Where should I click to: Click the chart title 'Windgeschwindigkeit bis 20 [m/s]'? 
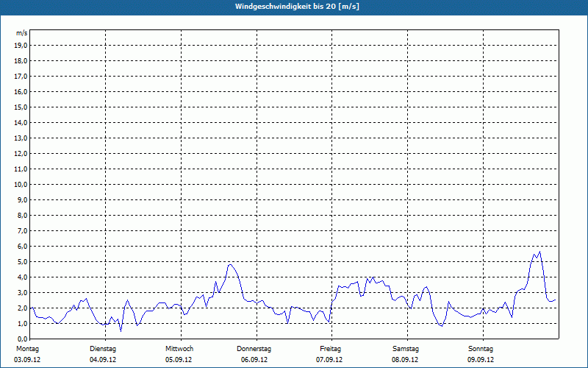(x=297, y=7)
